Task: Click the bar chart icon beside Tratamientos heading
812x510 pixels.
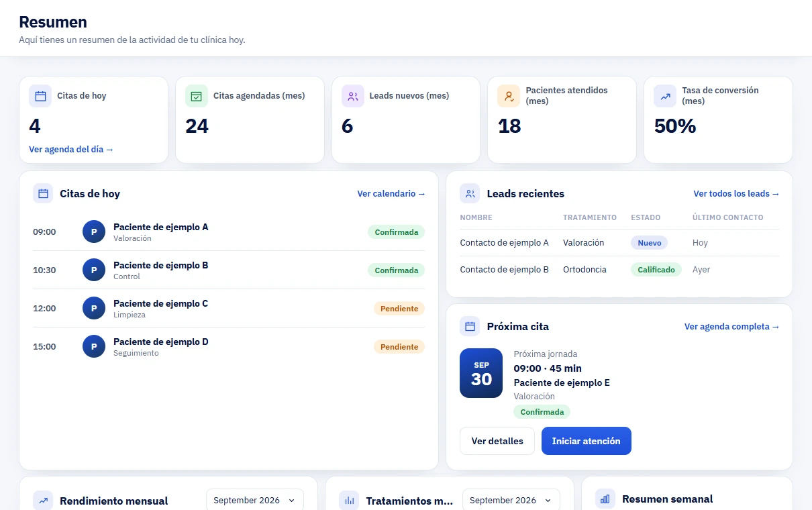Action: pos(349,501)
